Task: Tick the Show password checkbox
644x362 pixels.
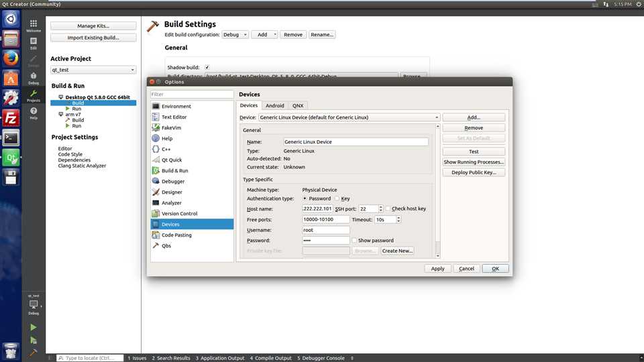Action: pos(354,241)
